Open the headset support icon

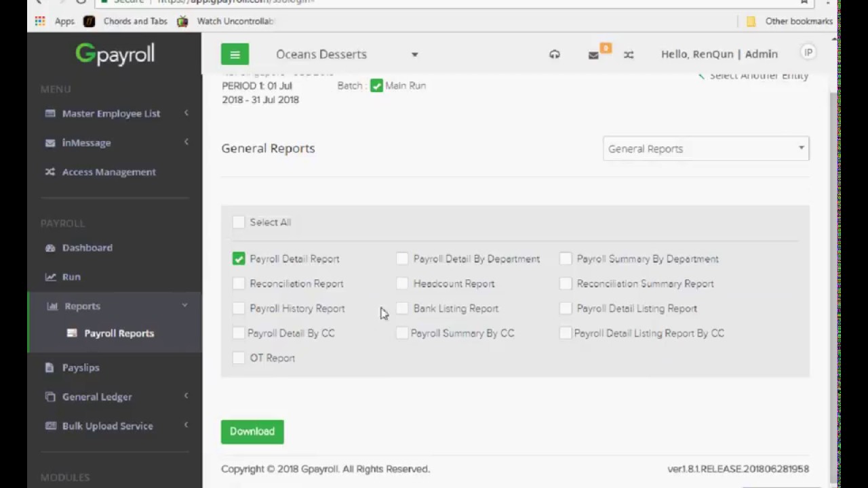555,54
